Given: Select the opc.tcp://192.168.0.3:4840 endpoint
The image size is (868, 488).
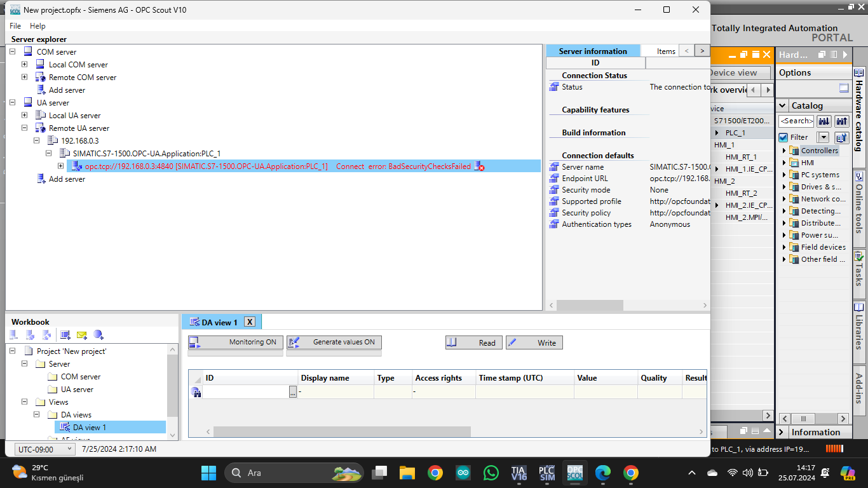Looking at the screenshot, I should [207, 166].
